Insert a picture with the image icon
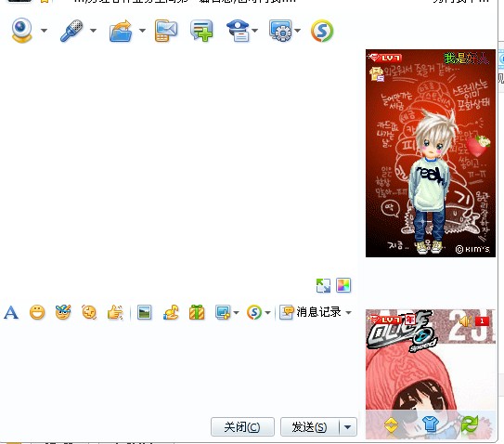 pos(144,312)
